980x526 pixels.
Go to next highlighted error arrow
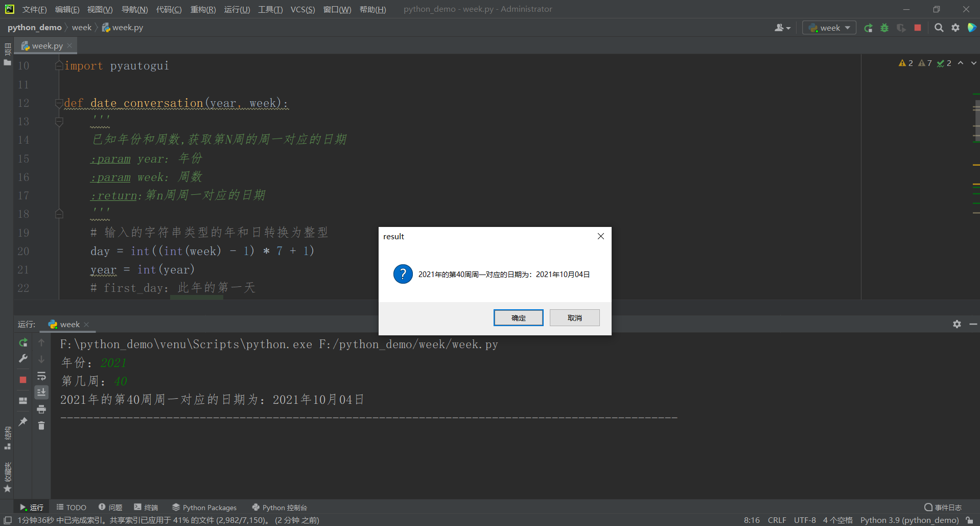[x=973, y=63]
